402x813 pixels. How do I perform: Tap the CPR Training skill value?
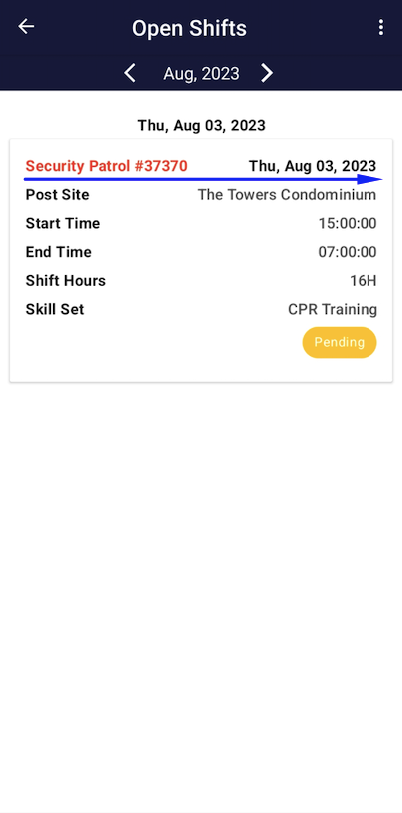[x=332, y=310]
